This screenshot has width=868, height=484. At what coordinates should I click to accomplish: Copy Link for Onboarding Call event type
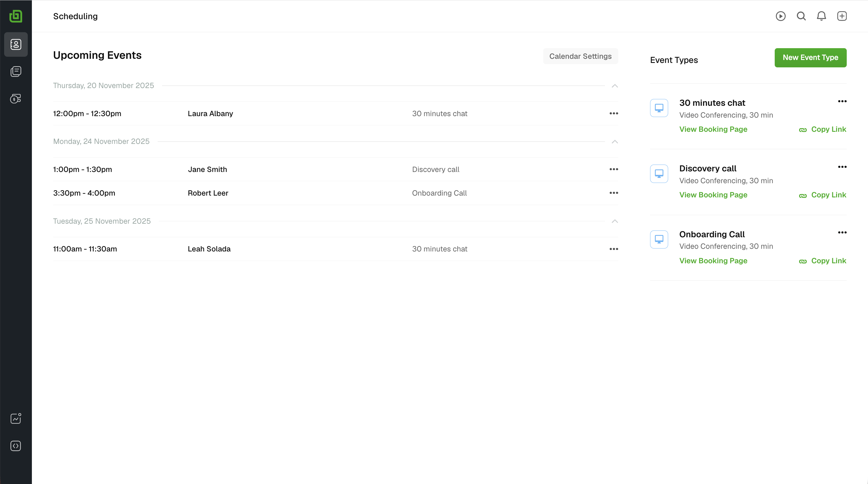click(x=823, y=261)
